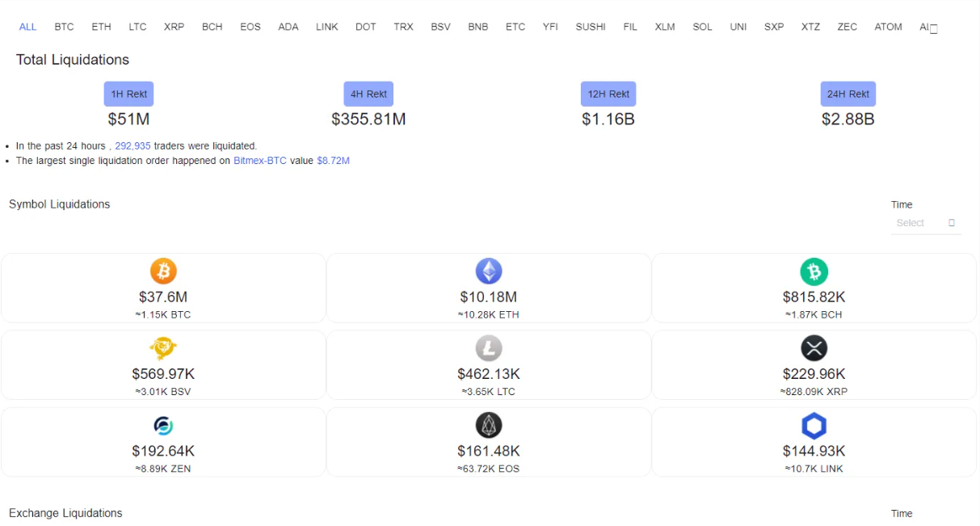980x526 pixels.
Task: Click the 292,935 traders link
Action: tap(132, 146)
